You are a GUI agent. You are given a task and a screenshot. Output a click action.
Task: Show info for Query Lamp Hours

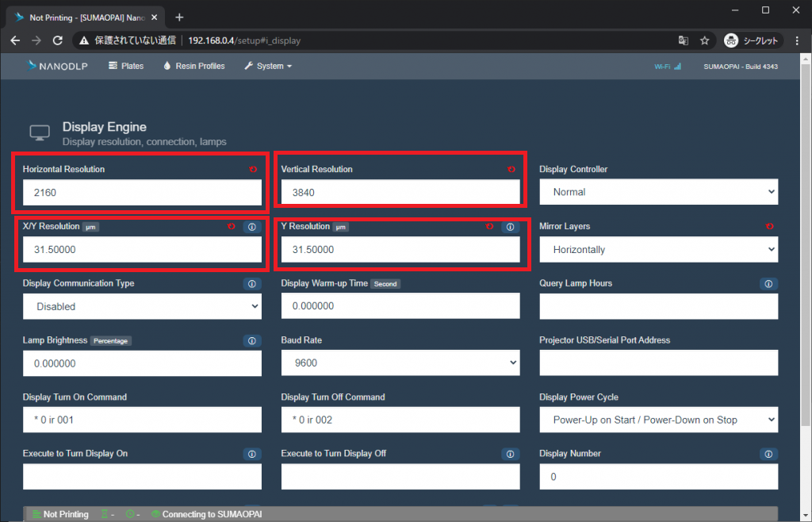tap(768, 284)
